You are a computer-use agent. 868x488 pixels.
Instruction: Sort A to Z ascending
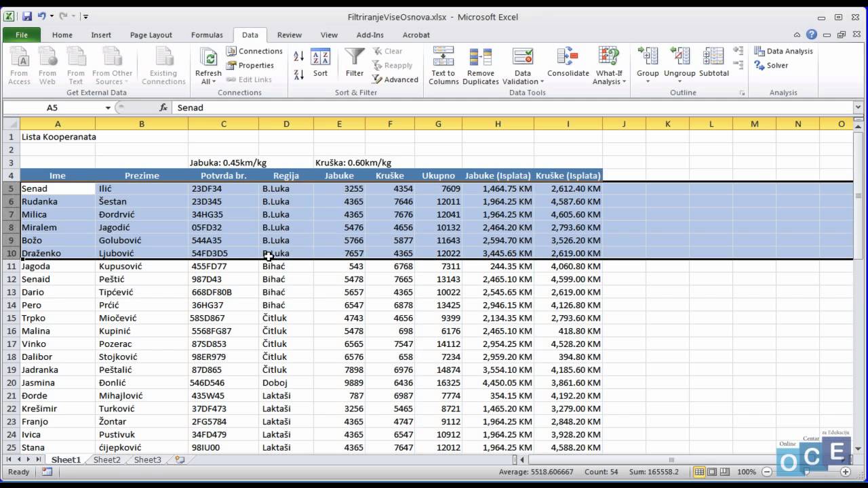pyautogui.click(x=299, y=57)
